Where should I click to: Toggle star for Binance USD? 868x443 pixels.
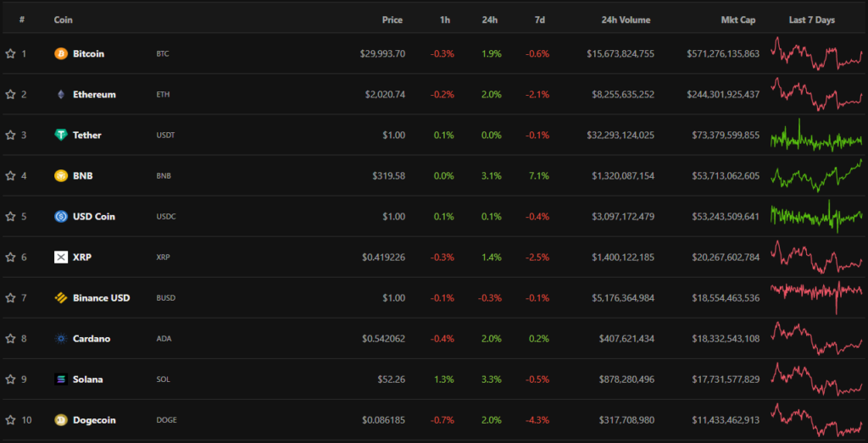[x=10, y=298]
